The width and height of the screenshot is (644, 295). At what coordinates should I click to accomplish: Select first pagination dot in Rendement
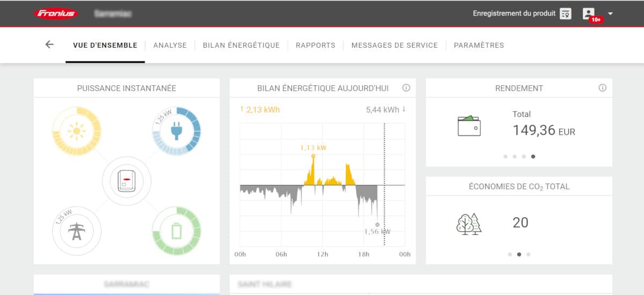click(506, 157)
